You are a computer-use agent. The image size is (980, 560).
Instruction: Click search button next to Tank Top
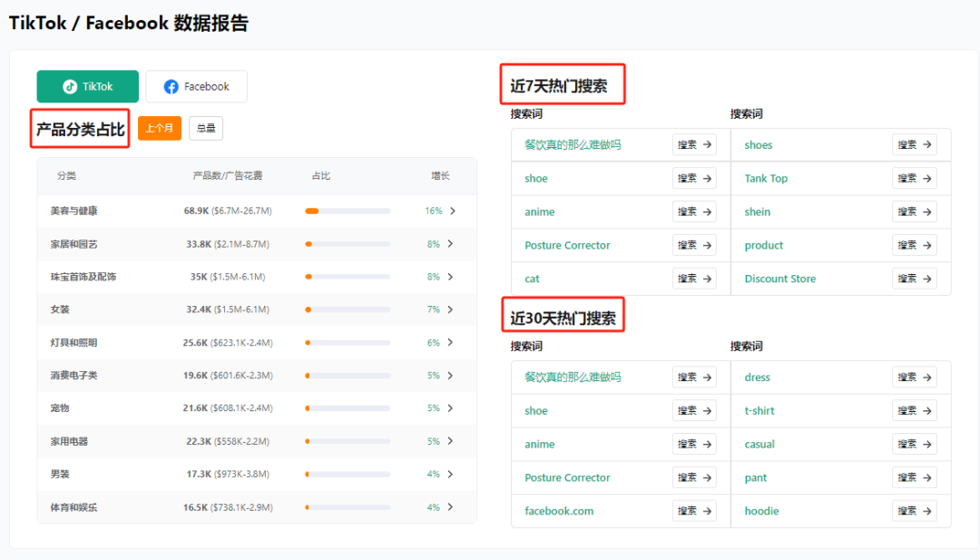coord(914,178)
